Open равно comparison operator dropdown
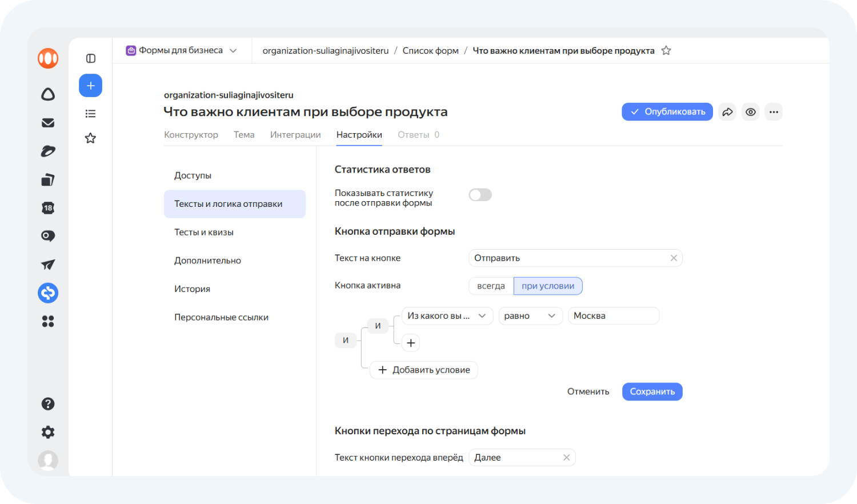 coord(531,316)
